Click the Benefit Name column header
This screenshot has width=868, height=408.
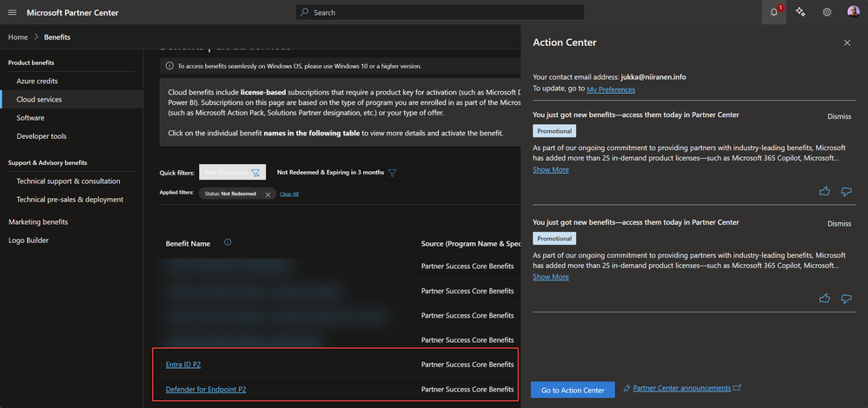(188, 243)
